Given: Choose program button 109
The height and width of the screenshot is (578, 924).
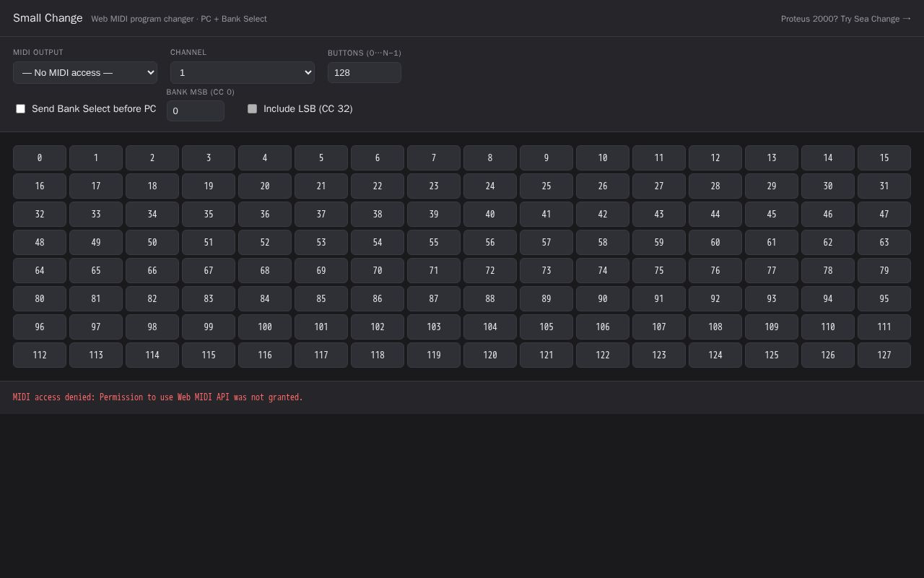Looking at the screenshot, I should click(772, 327).
